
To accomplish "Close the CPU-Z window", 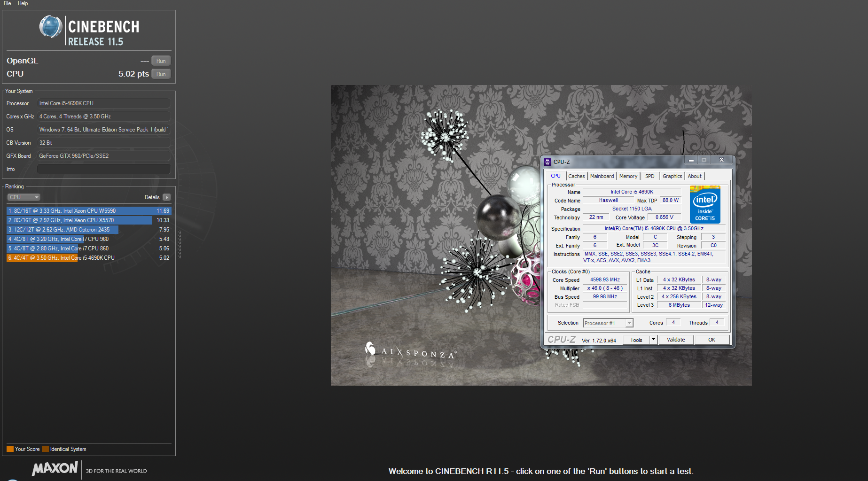I will (721, 160).
